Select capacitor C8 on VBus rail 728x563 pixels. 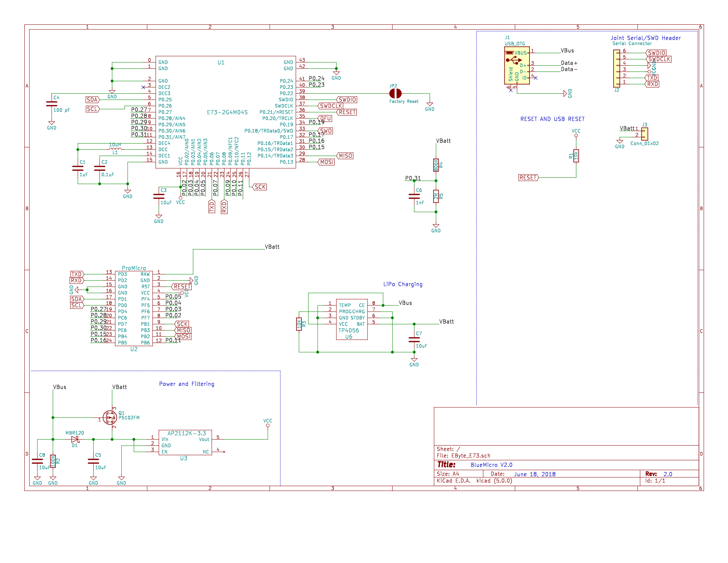click(37, 461)
